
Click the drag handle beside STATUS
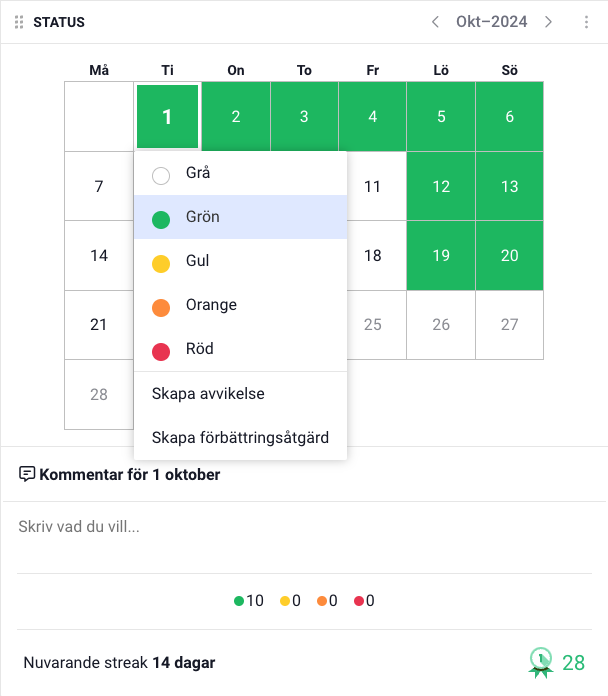pos(19,22)
